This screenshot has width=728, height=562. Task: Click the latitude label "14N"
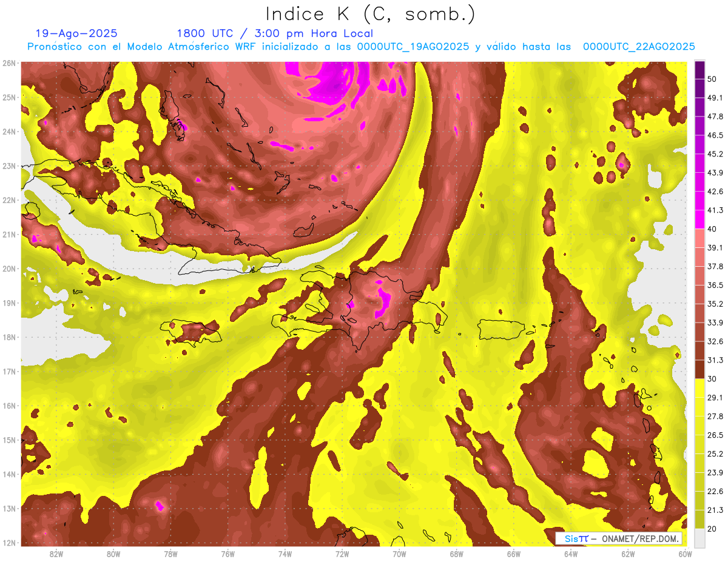(x=9, y=474)
